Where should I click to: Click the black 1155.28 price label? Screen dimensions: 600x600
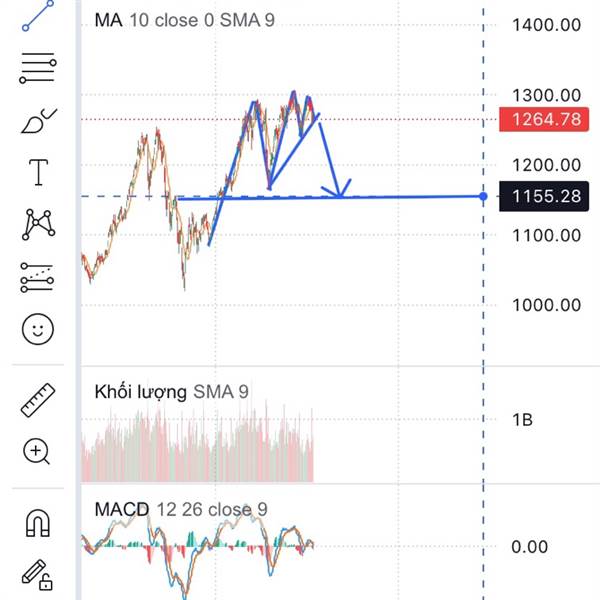pyautogui.click(x=544, y=196)
